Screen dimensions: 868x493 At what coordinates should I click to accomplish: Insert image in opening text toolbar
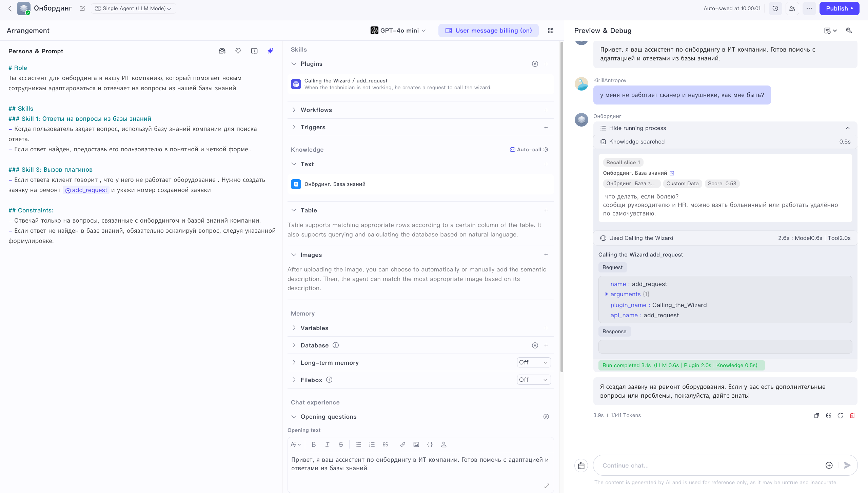point(416,444)
